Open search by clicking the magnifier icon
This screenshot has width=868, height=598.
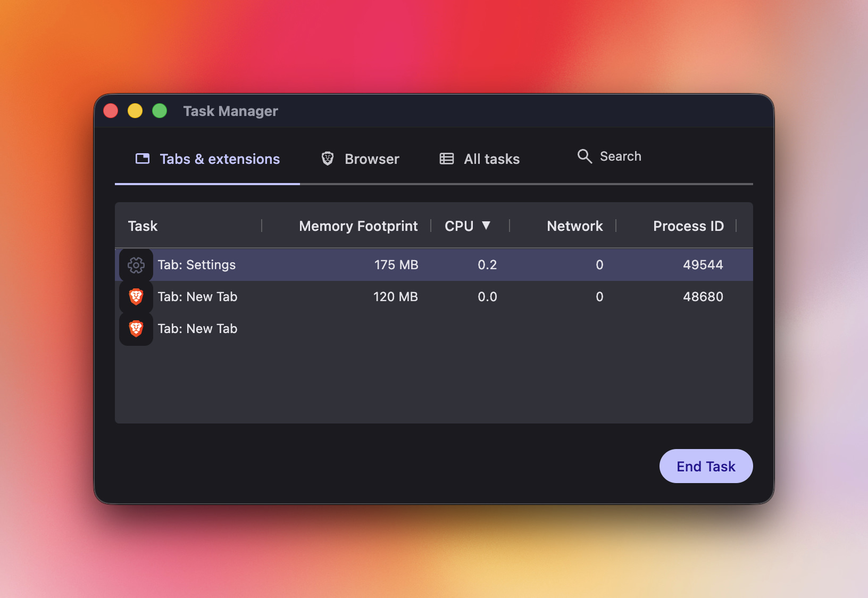584,156
